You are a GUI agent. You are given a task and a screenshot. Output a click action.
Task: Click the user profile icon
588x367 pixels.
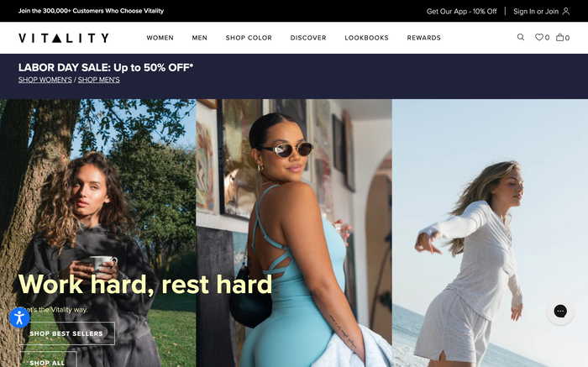566,11
